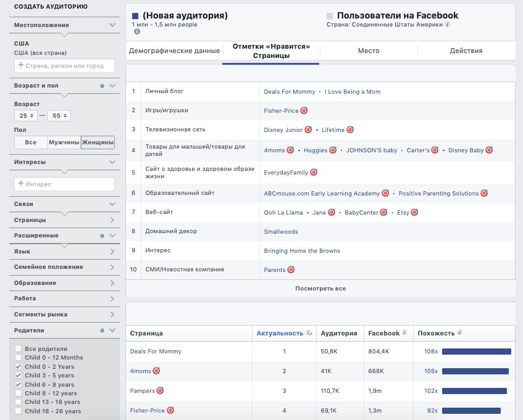Image resolution: width=523 pixels, height=420 pixels.
Task: Uncheck Child 3 - 5 years checkbox
Action: click(x=19, y=376)
